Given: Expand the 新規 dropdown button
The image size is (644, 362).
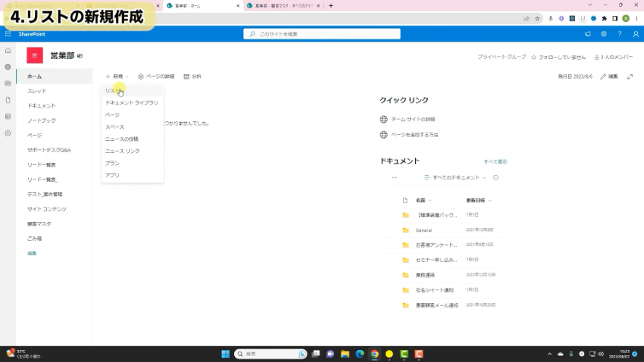Looking at the screenshot, I should pos(117,76).
